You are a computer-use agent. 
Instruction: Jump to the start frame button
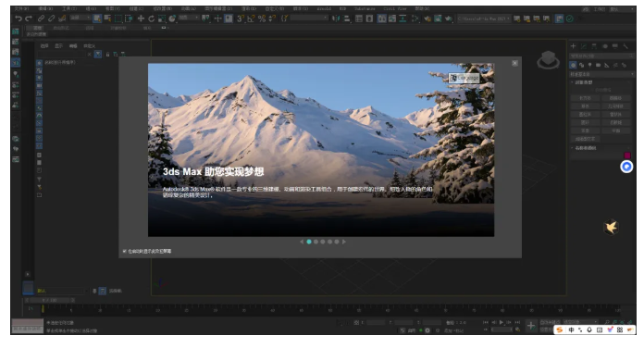point(486,322)
